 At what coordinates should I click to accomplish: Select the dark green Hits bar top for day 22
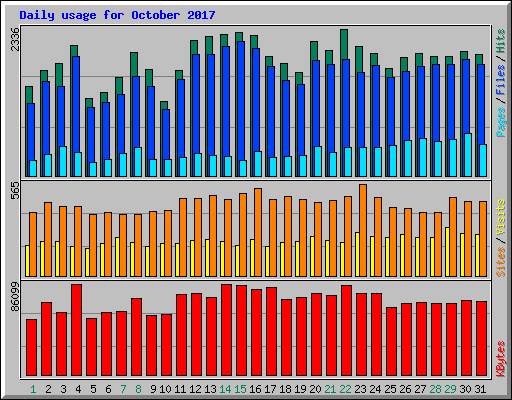344,44
